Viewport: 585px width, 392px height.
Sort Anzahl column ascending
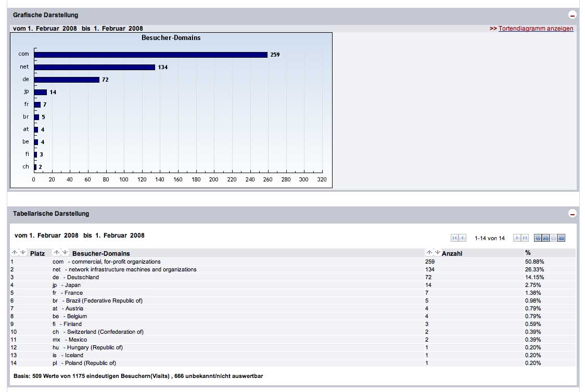pos(429,252)
